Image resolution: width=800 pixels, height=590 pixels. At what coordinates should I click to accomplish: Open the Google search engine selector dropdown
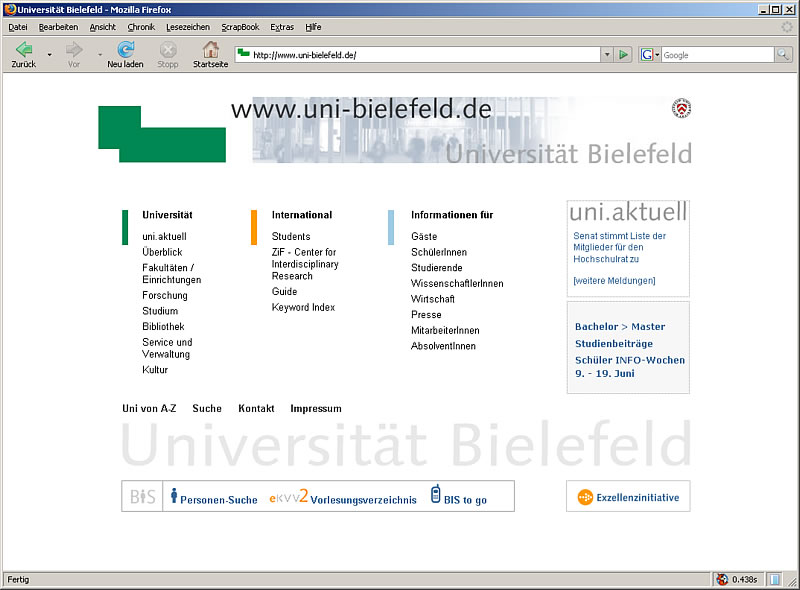(650, 55)
